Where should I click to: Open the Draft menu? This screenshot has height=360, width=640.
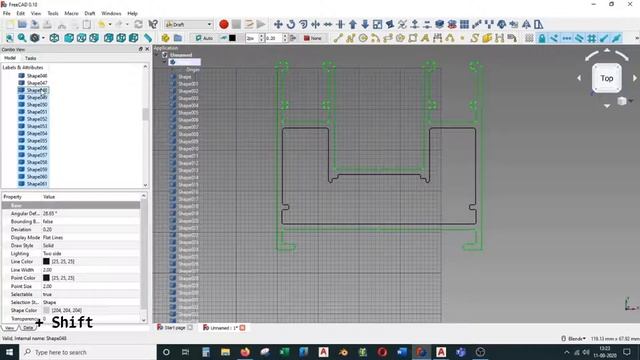coord(90,13)
